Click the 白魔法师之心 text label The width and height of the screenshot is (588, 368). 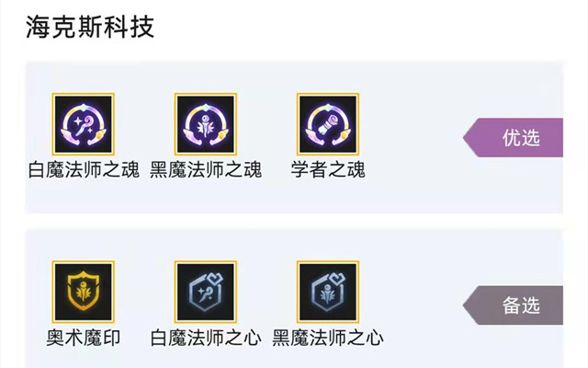pyautogui.click(x=206, y=338)
